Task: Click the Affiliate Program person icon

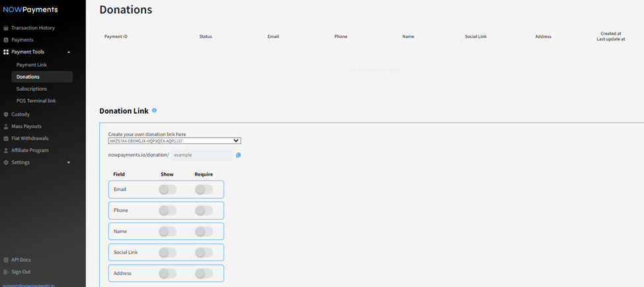Action: coord(6,150)
